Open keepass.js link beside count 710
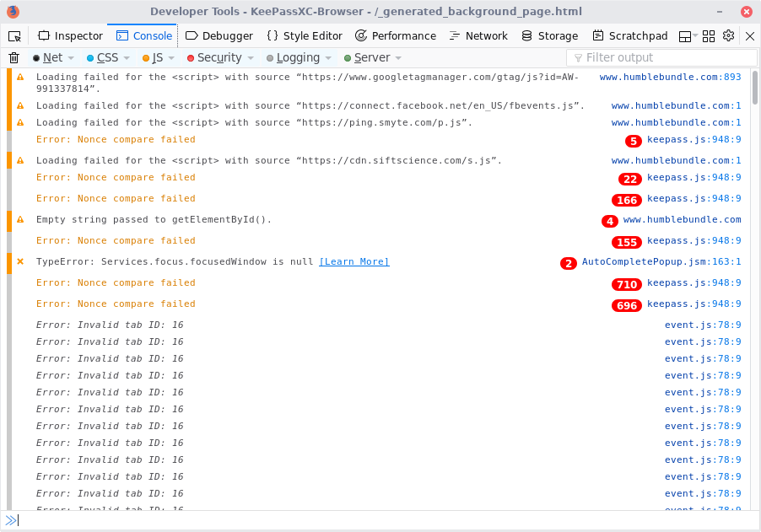 coord(694,282)
